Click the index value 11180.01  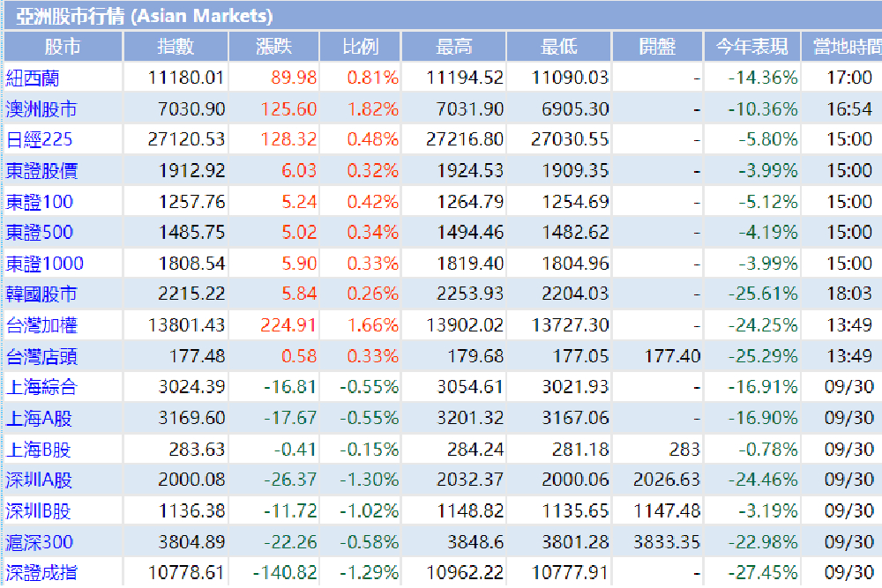(x=185, y=78)
